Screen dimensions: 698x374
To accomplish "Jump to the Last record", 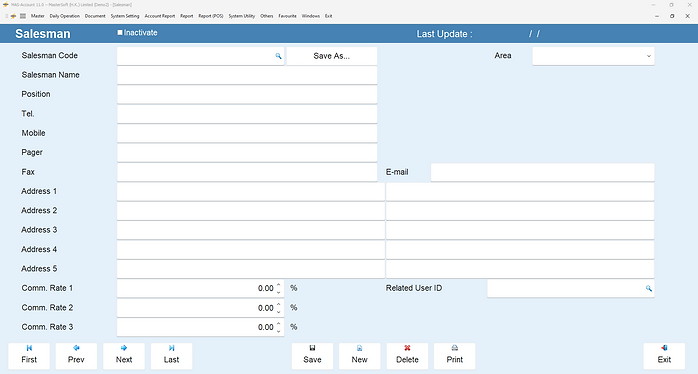I will [171, 356].
